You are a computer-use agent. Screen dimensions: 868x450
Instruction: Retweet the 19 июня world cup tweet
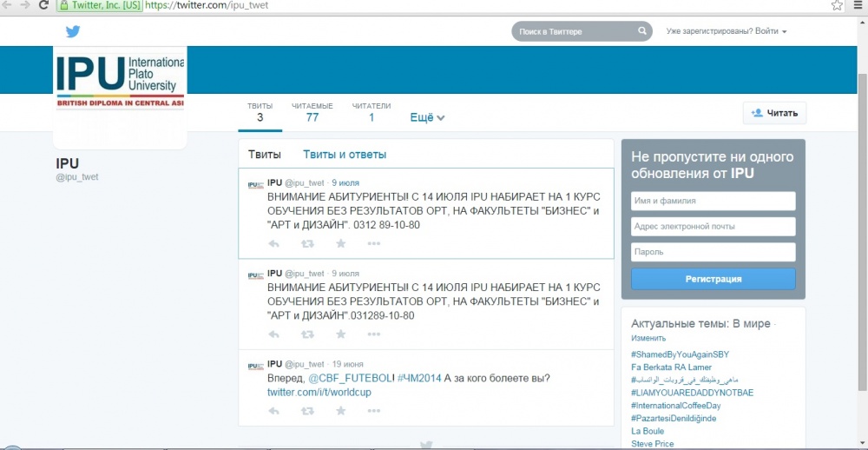click(307, 411)
